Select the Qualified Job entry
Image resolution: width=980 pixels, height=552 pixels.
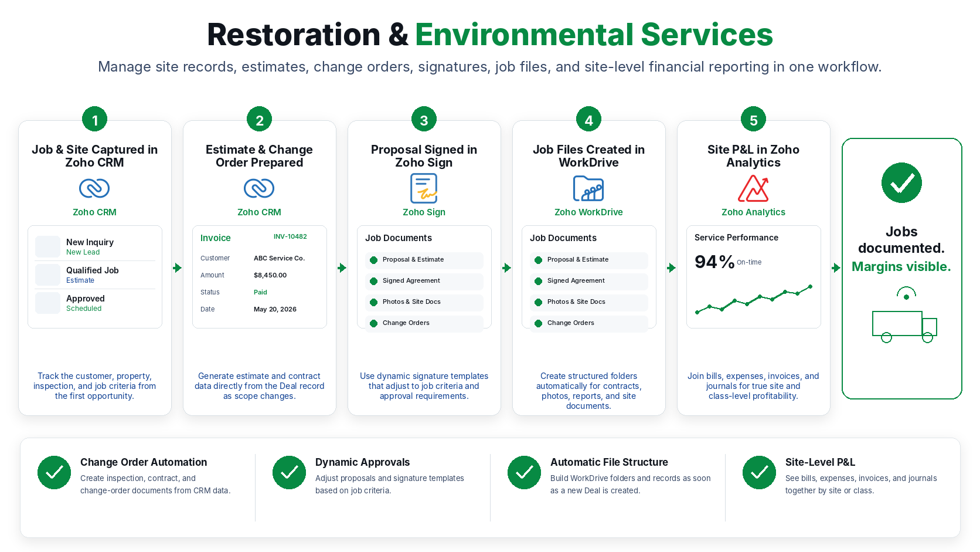pos(95,275)
